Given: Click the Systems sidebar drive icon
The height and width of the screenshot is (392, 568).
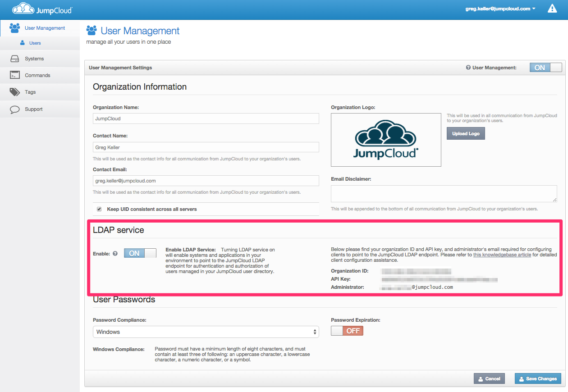Looking at the screenshot, I should coord(15,59).
